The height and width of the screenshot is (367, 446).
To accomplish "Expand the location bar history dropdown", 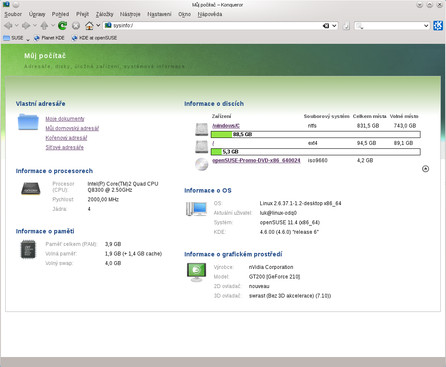I will pos(334,26).
